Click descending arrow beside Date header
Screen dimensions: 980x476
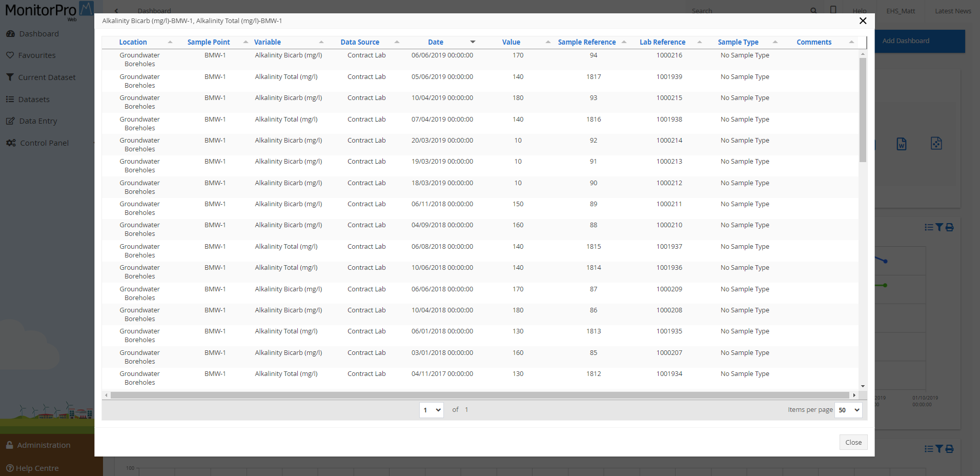[473, 42]
